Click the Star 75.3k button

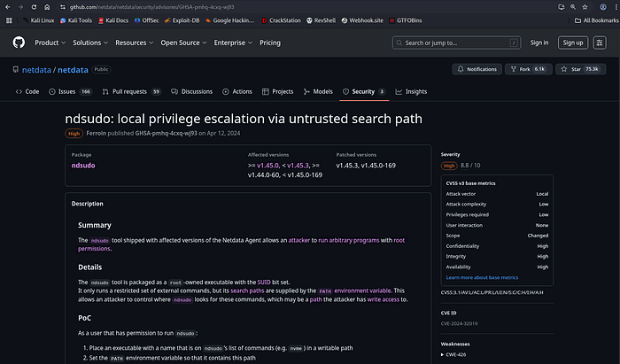coord(580,69)
